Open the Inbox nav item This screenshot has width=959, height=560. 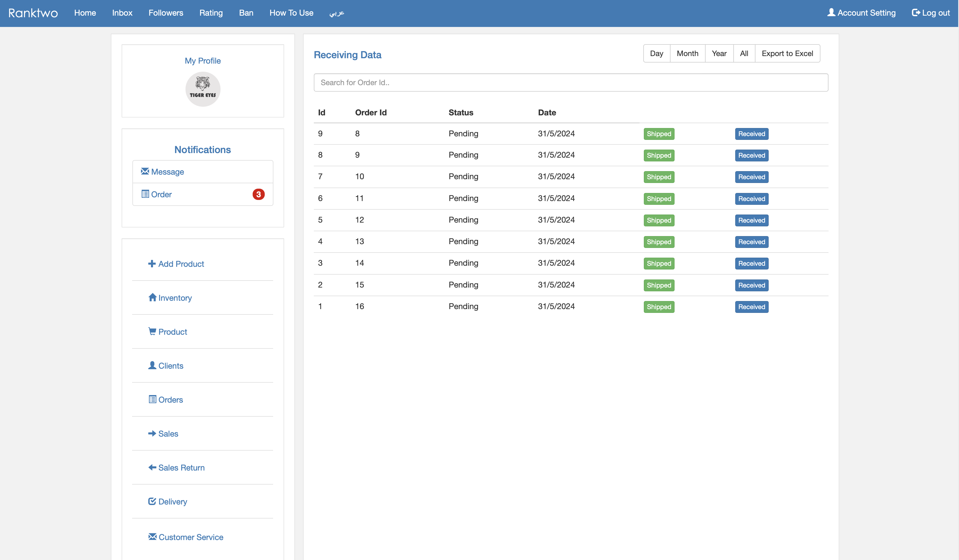click(x=122, y=13)
